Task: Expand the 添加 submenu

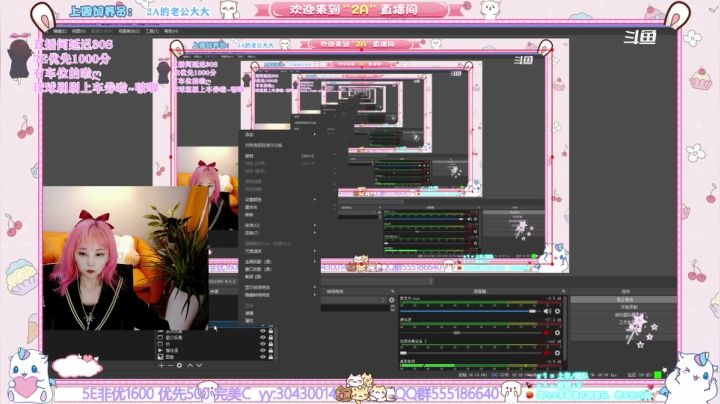Action: 280,135
